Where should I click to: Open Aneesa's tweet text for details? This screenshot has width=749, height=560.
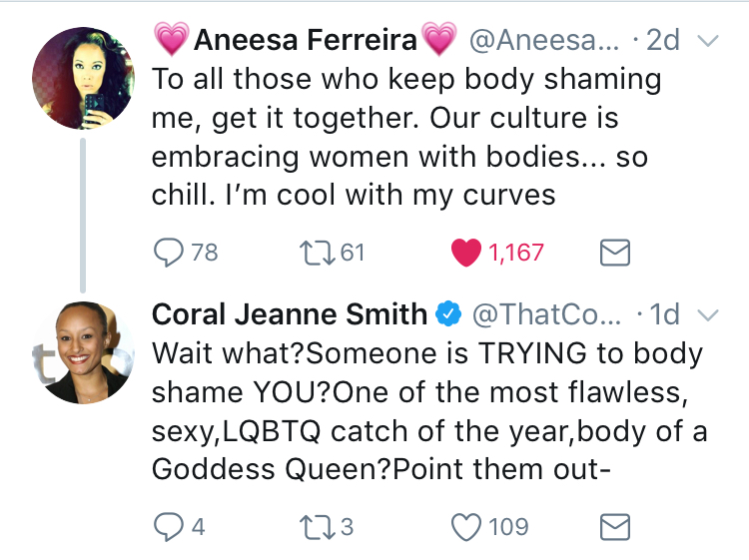tap(406, 137)
